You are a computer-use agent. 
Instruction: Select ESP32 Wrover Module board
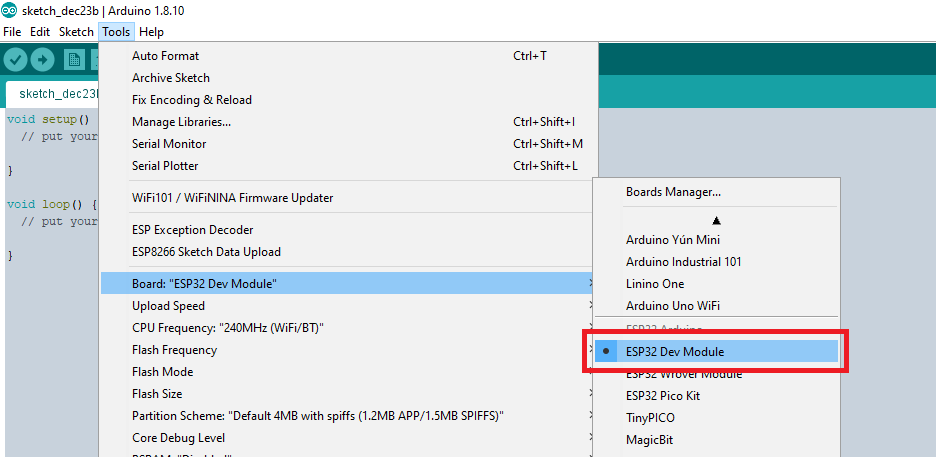716,375
